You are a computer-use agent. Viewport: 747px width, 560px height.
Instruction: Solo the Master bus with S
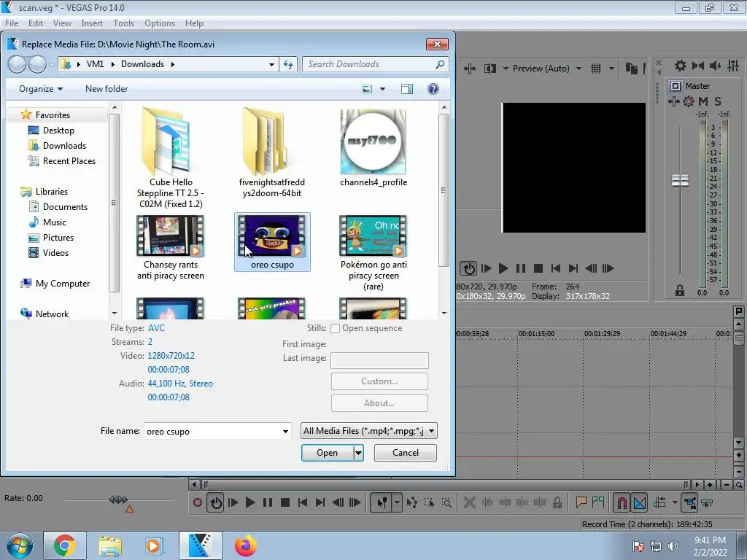coord(718,101)
